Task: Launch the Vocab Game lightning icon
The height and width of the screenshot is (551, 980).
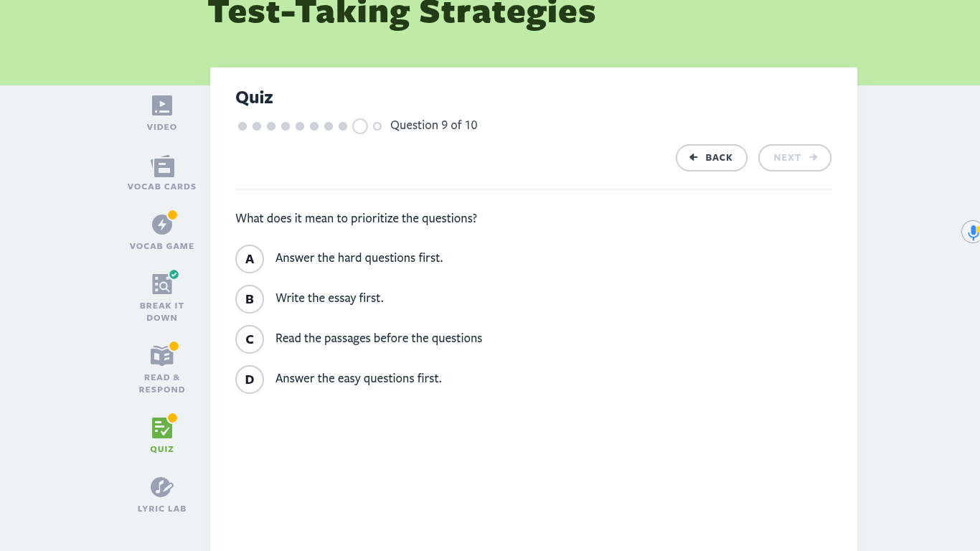Action: pyautogui.click(x=162, y=225)
